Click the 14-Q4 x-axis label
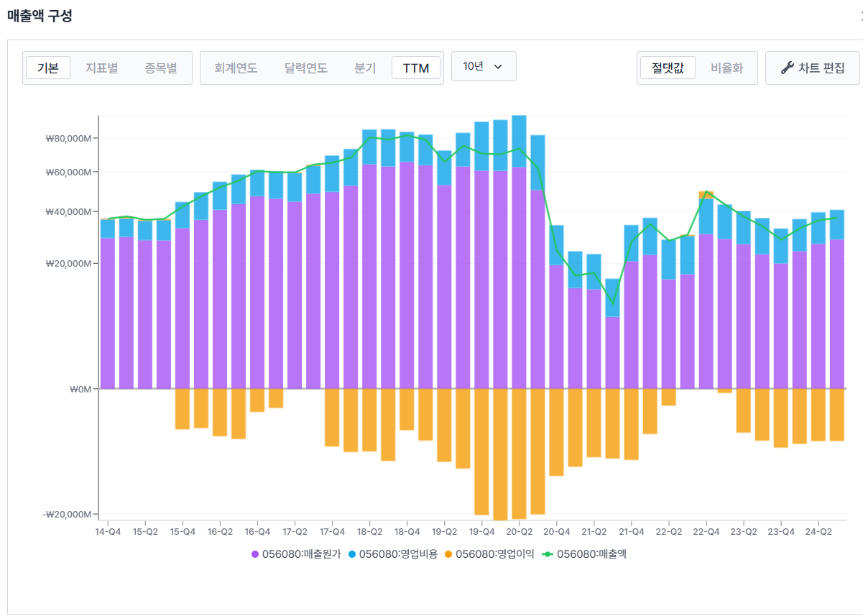The height and width of the screenshot is (616, 863). click(108, 532)
